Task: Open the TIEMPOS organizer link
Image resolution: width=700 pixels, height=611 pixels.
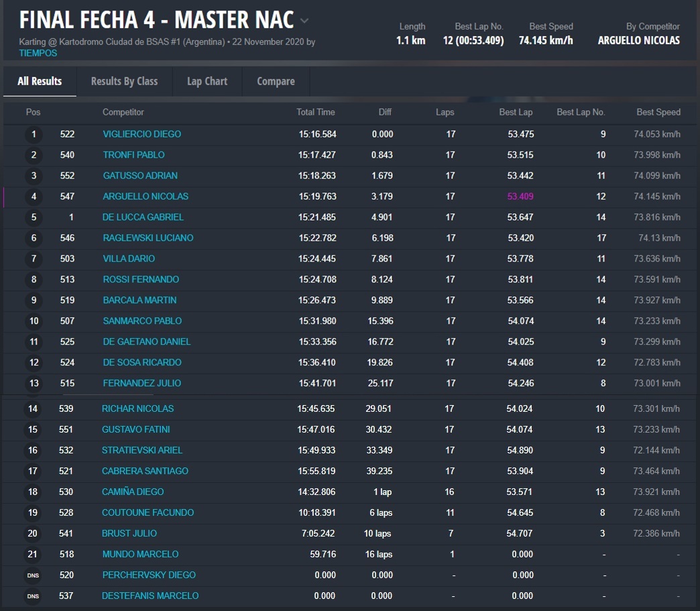Action: (38, 53)
